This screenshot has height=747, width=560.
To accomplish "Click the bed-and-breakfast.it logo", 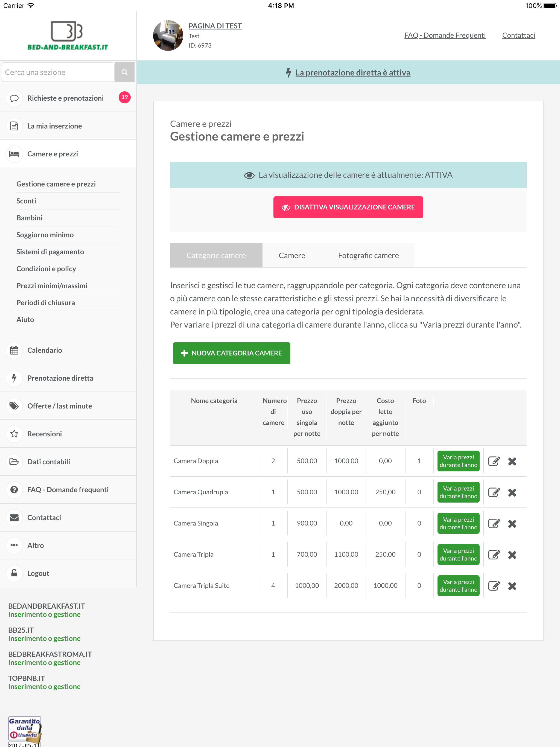I will (x=68, y=36).
